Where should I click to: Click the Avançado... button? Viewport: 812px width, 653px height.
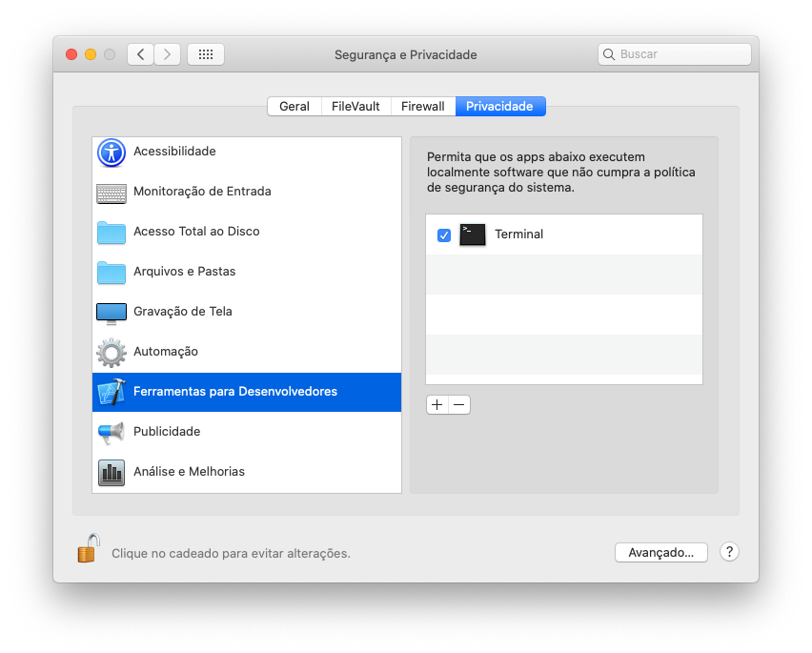coord(660,553)
